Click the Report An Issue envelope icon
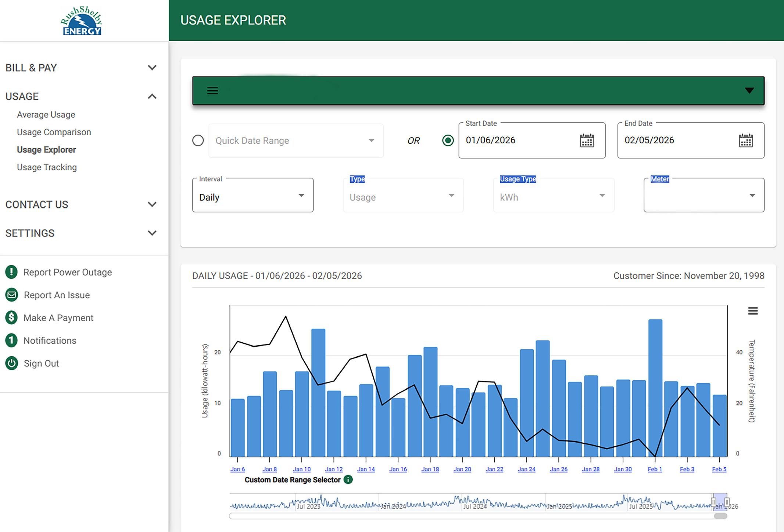The height and width of the screenshot is (532, 784). click(11, 295)
